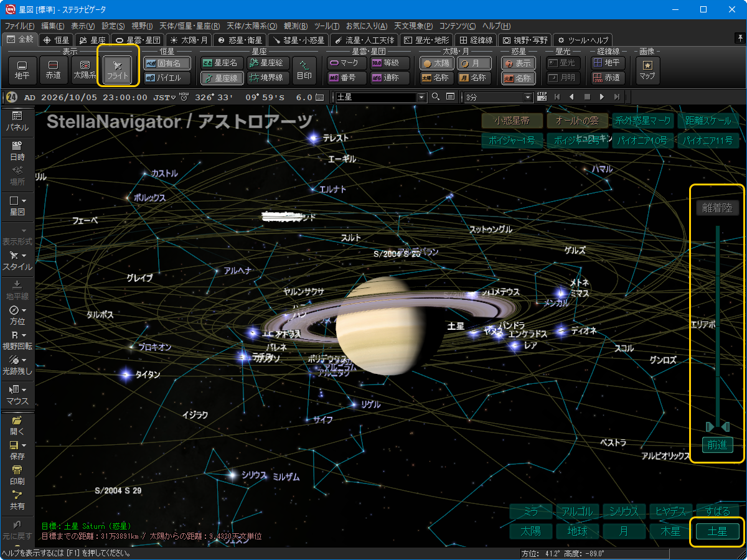Open the ファイル(F) menu
The height and width of the screenshot is (560, 747).
pos(20,26)
